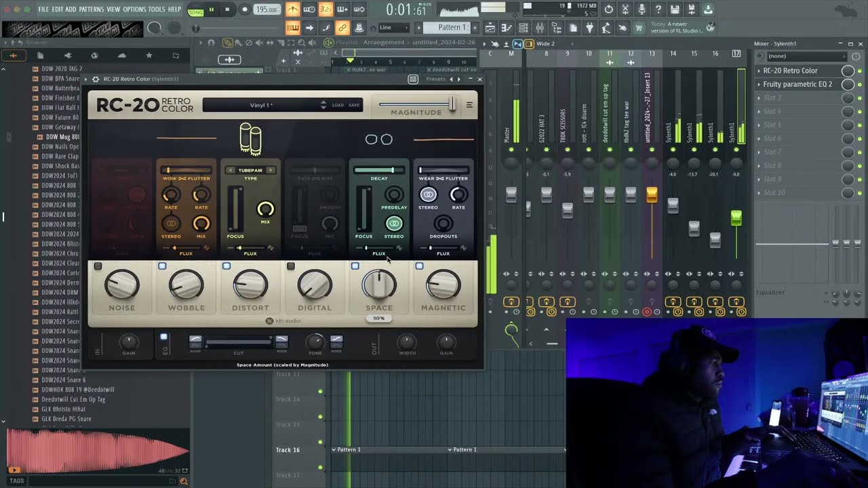Open the PATTERNS menu
868x488 pixels.
(x=92, y=9)
